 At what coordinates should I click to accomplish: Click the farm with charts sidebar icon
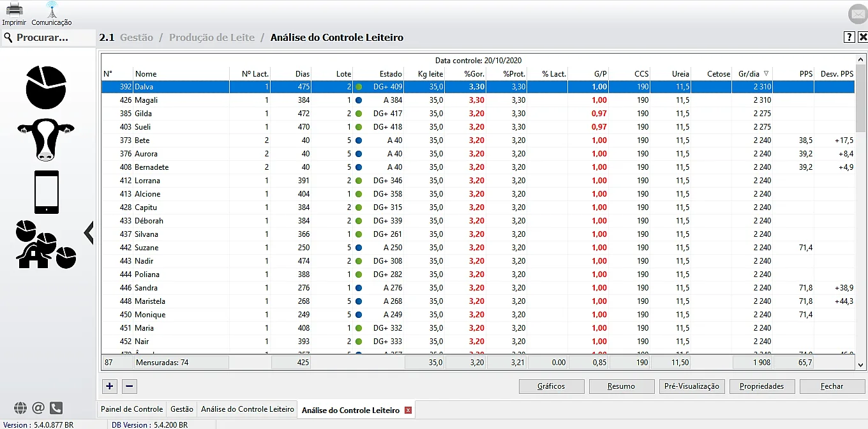45,244
